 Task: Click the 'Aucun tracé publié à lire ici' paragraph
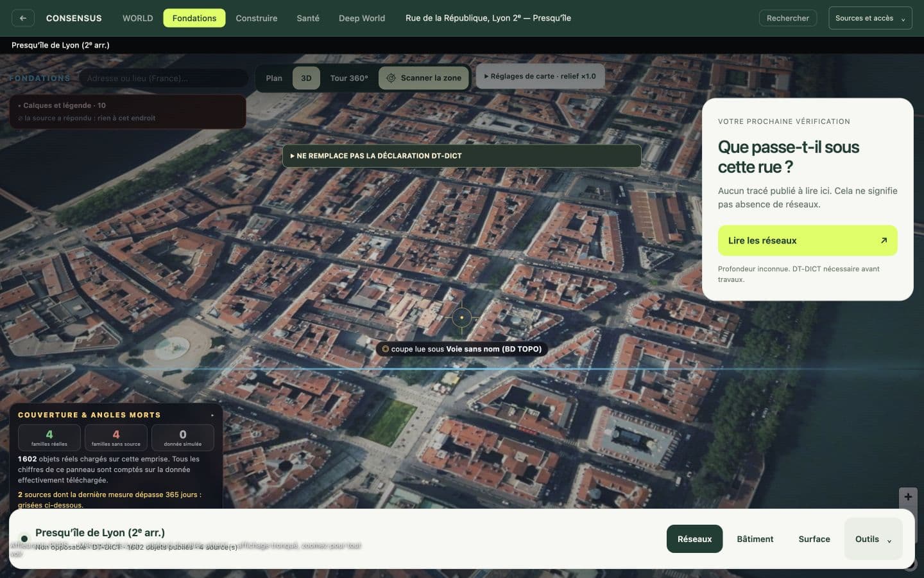pyautogui.click(x=807, y=197)
